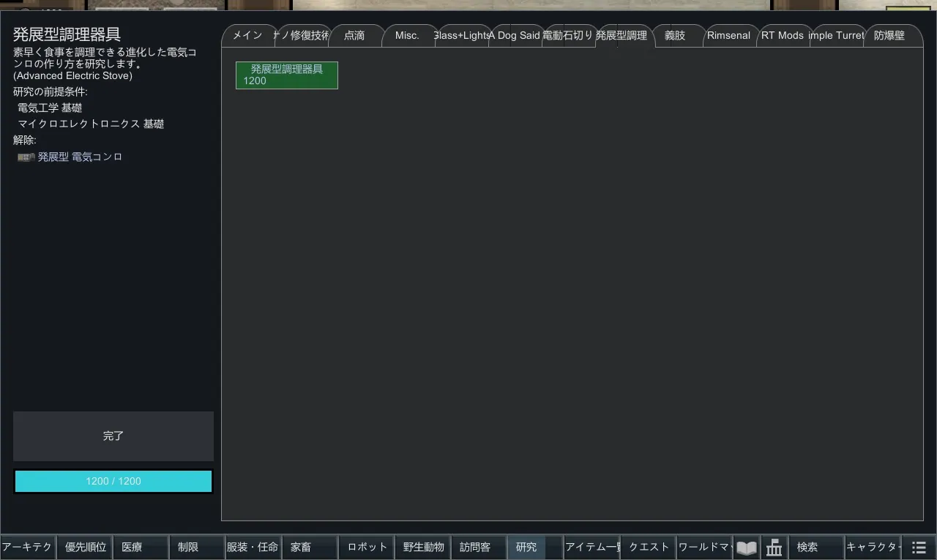The image size is (937, 560).
Task: Click the 完了 button
Action: (x=113, y=436)
